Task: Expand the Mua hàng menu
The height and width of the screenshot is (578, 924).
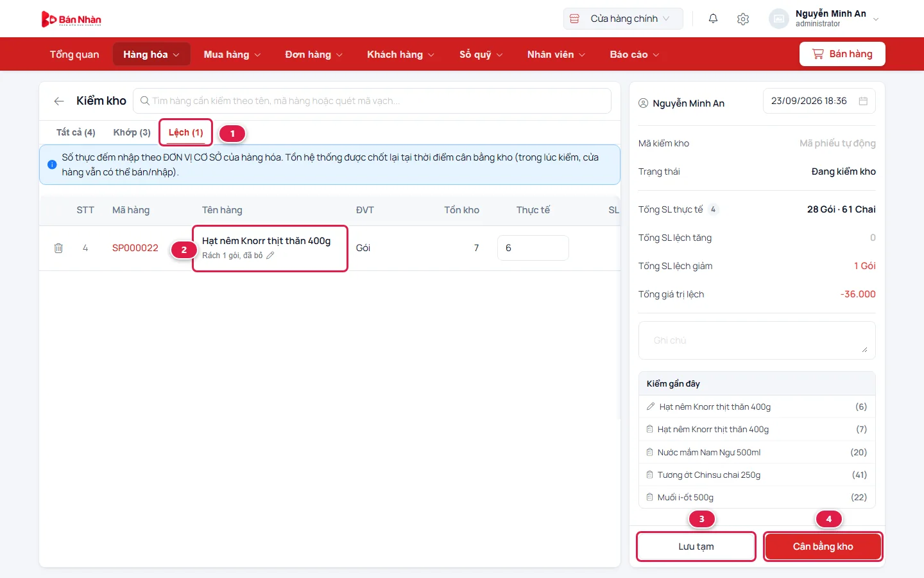Action: pos(232,55)
